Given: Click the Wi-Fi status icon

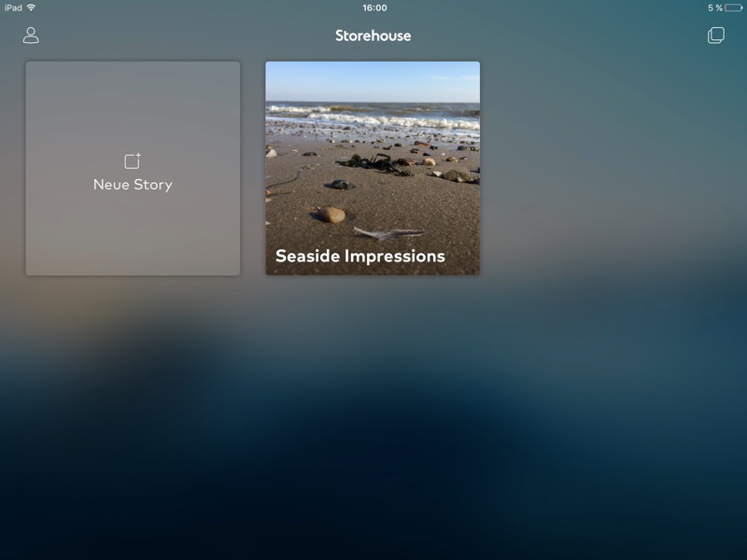Looking at the screenshot, I should [32, 7].
